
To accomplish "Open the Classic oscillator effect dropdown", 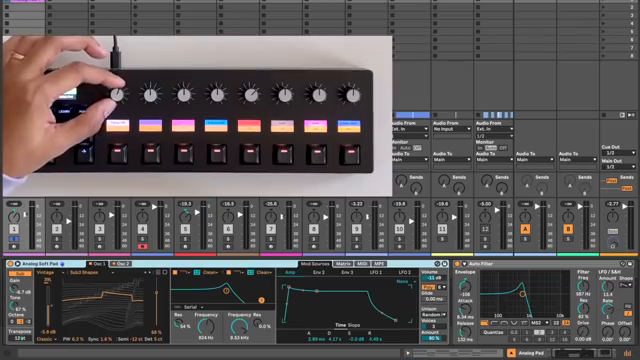I will pyautogui.click(x=47, y=339).
